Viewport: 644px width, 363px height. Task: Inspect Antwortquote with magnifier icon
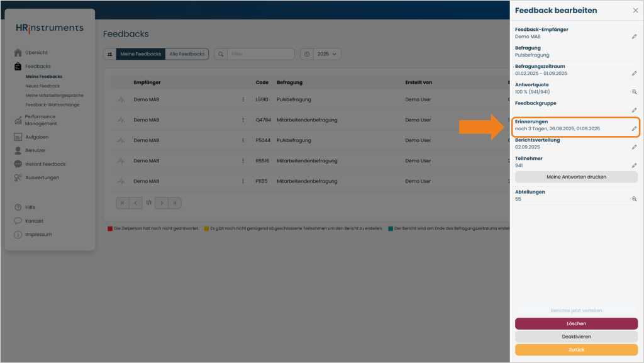(634, 92)
